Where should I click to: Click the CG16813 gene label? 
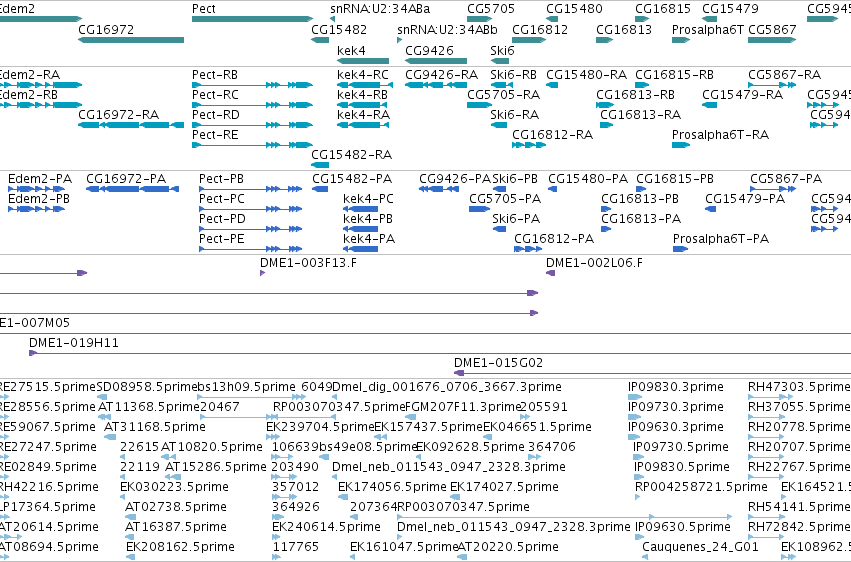[624, 29]
